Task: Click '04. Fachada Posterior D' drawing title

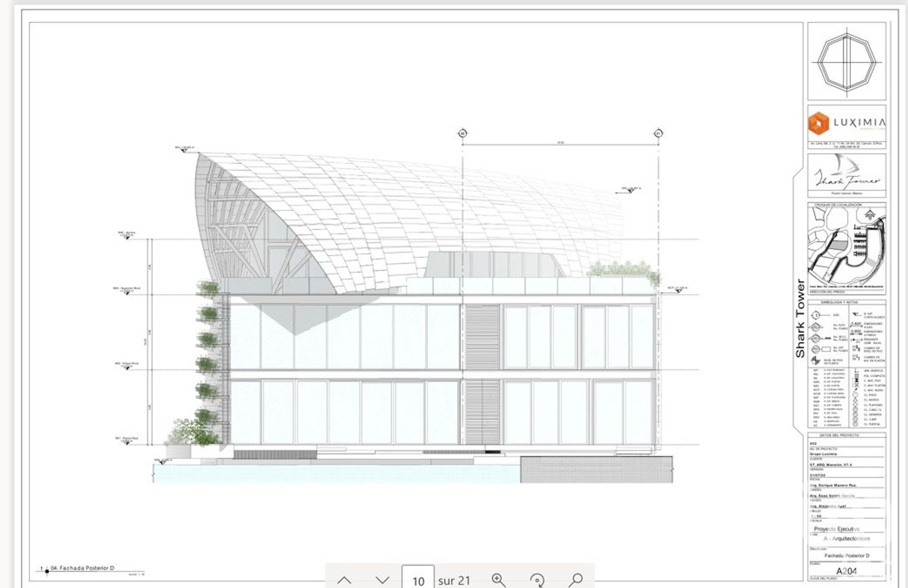Action: [x=82, y=568]
